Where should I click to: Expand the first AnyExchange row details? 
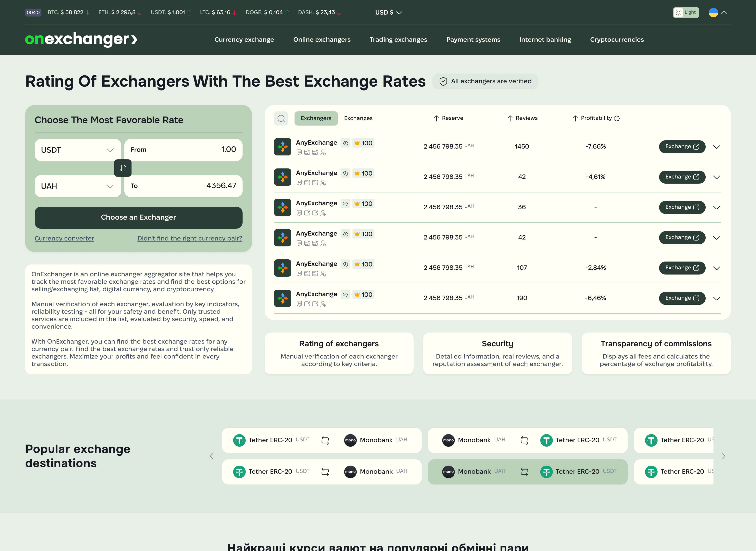click(716, 147)
